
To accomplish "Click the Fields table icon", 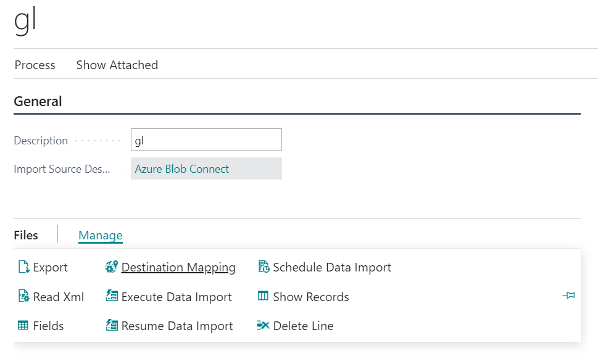I will pos(23,326).
